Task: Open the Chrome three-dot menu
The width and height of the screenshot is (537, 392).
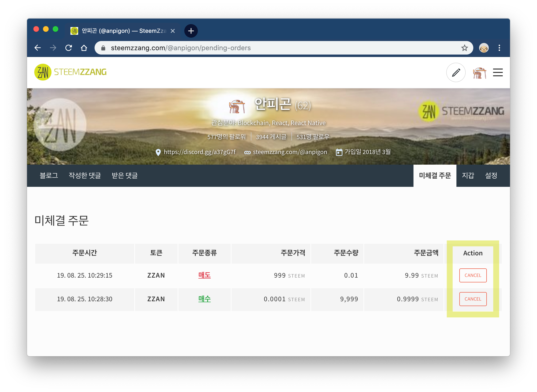Action: coord(499,48)
